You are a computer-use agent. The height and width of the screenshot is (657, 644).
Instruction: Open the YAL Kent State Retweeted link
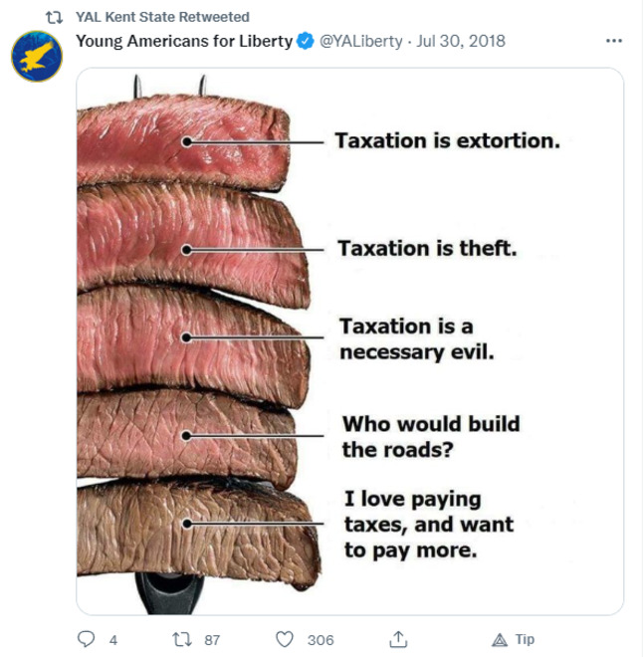click(x=162, y=17)
